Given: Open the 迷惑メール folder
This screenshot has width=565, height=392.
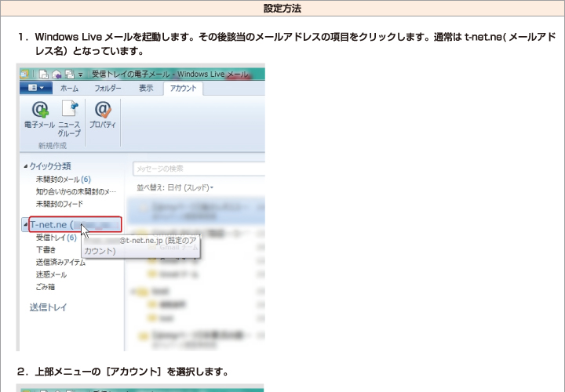Looking at the screenshot, I should coord(51,274).
